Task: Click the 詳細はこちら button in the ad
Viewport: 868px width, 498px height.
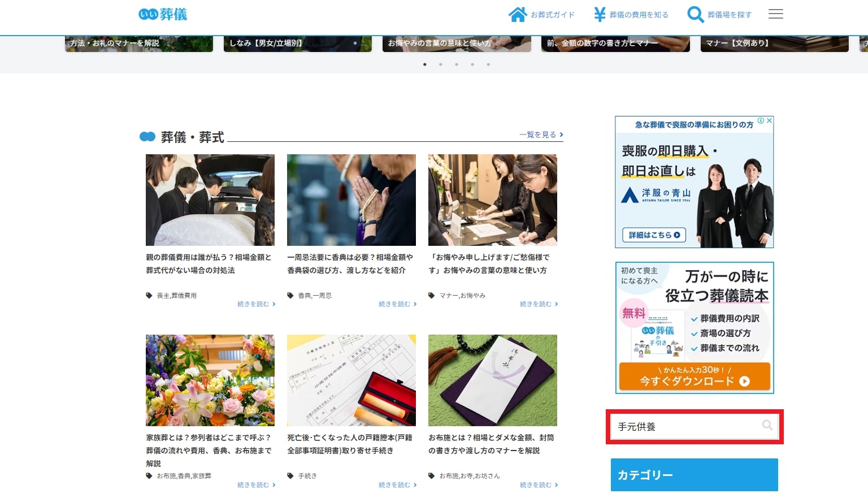Action: point(654,235)
